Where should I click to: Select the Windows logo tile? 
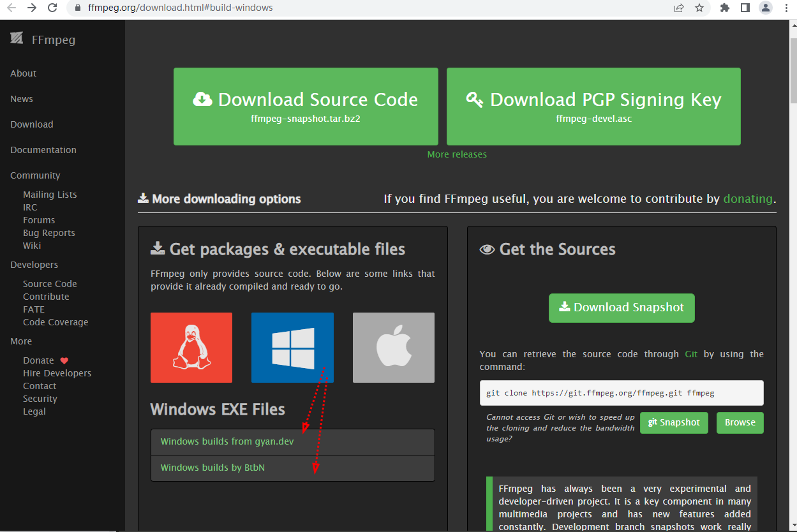coord(292,348)
